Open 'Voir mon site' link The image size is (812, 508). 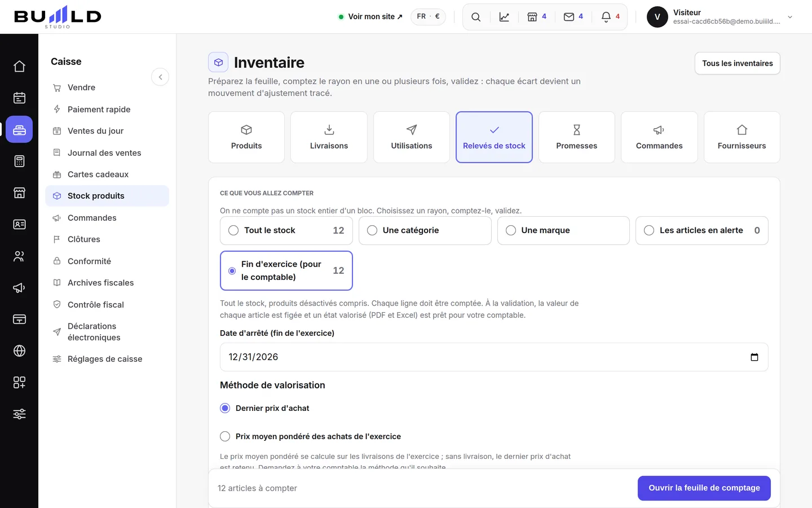[370, 16]
